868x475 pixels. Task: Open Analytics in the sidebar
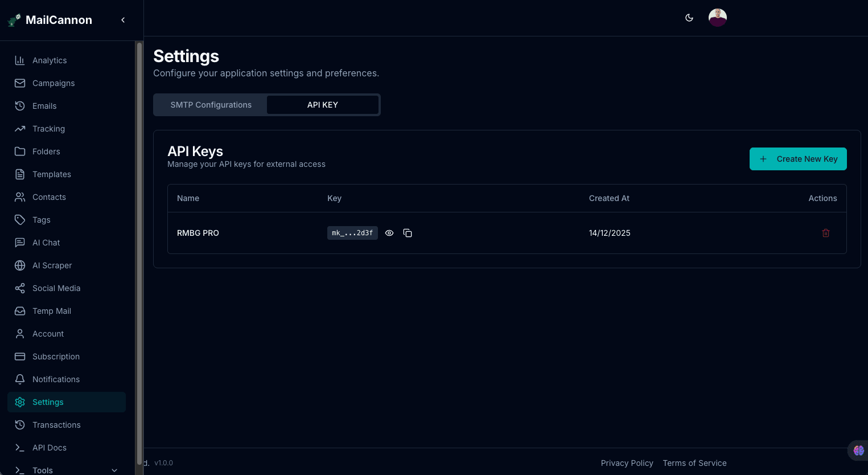pyautogui.click(x=67, y=60)
